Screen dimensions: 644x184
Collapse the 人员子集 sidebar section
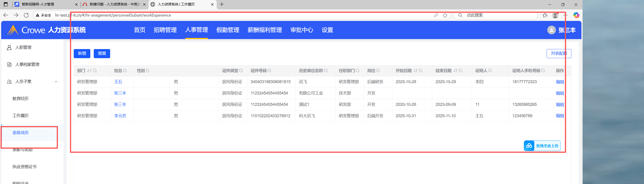(x=56, y=82)
